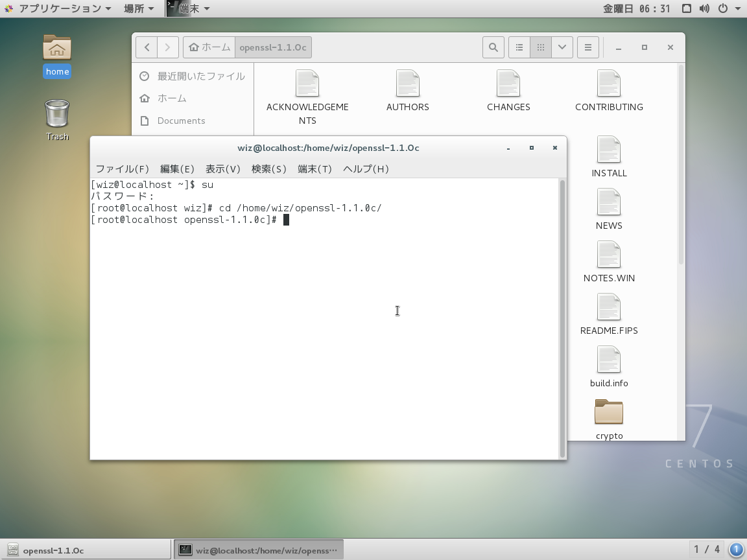The image size is (747, 560).
Task: Minimize the file manager window
Action: pos(619,47)
